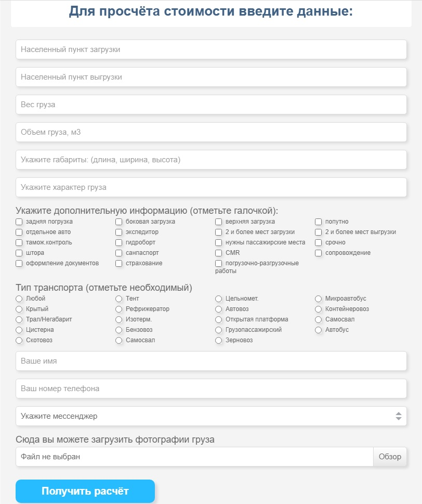Click into the "Вес груза" field
This screenshot has width=422, height=504.
pos(211,105)
